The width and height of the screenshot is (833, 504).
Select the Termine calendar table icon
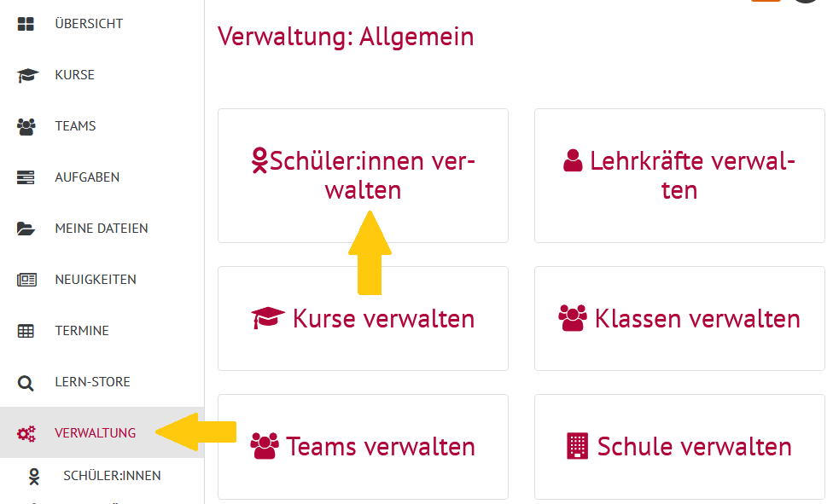tap(26, 331)
